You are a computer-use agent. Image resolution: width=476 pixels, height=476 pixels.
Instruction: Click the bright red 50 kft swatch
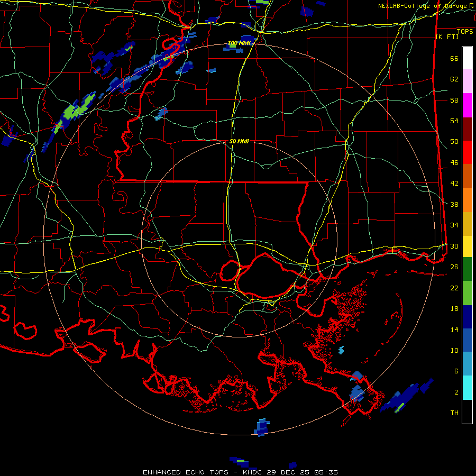point(467,153)
